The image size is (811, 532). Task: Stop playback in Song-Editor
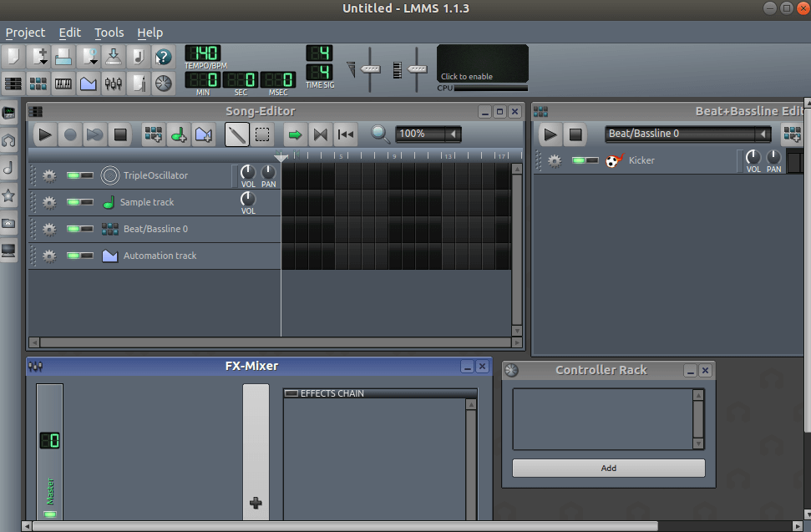click(120, 135)
